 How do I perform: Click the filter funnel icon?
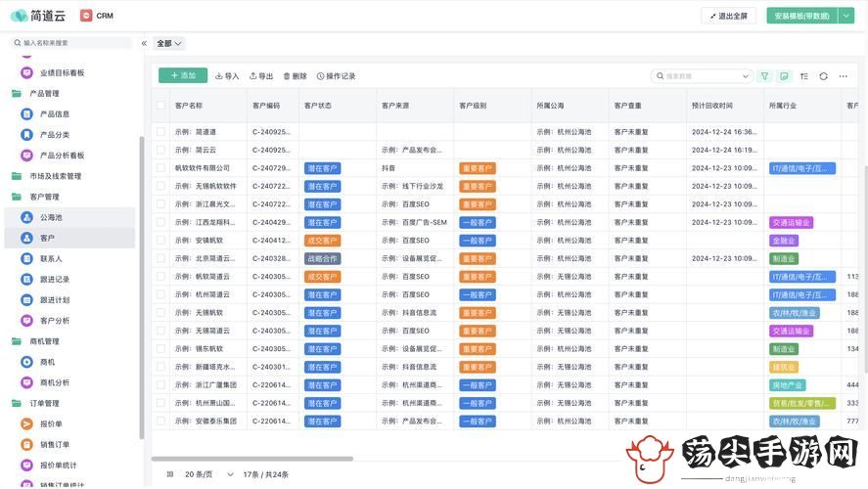(764, 76)
